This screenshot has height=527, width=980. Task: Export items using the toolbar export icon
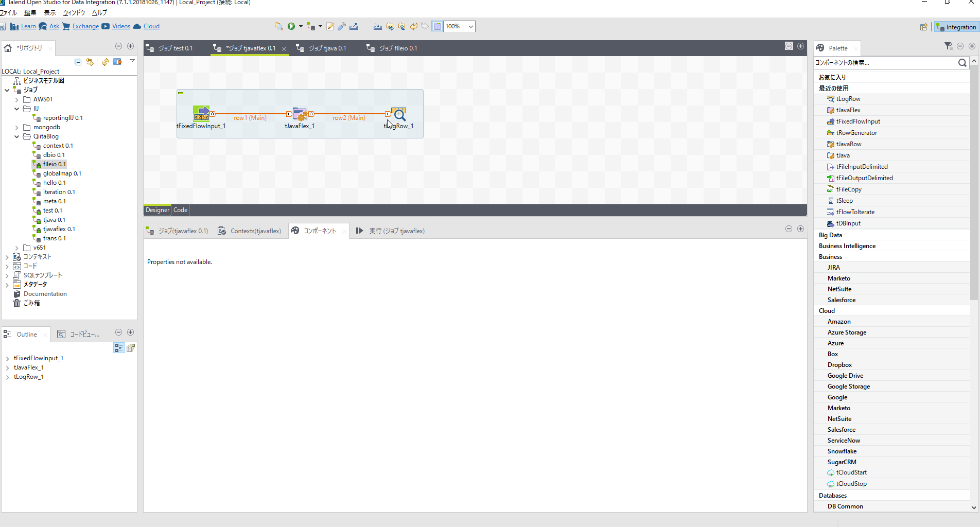354,26
